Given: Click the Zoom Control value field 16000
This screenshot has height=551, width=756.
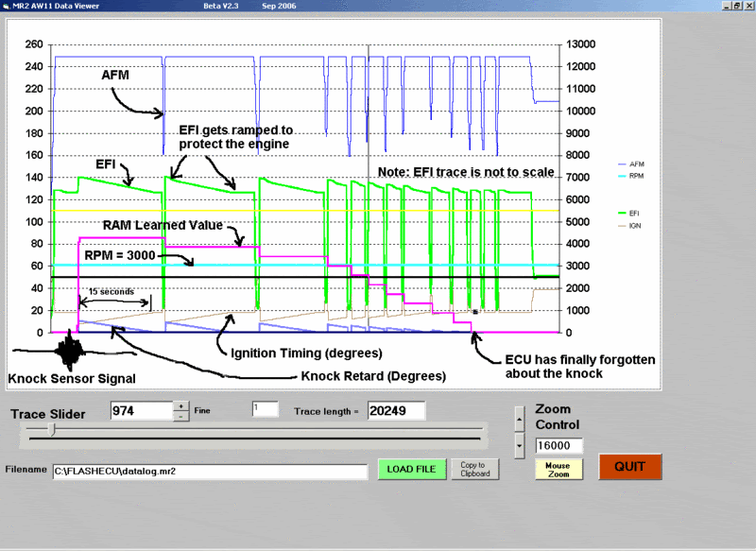Looking at the screenshot, I should point(558,445).
